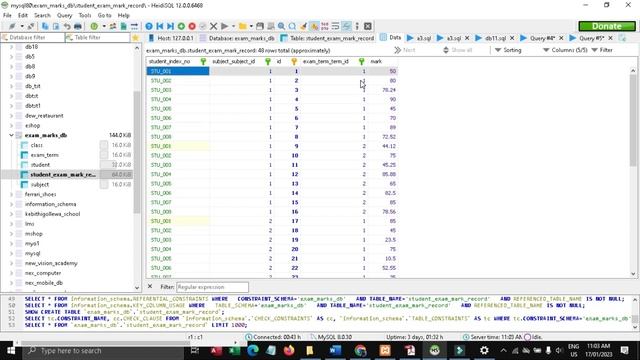Viewport: 640px width, 360px height.
Task: Click the blue help question mark icon
Action: pos(149,26)
